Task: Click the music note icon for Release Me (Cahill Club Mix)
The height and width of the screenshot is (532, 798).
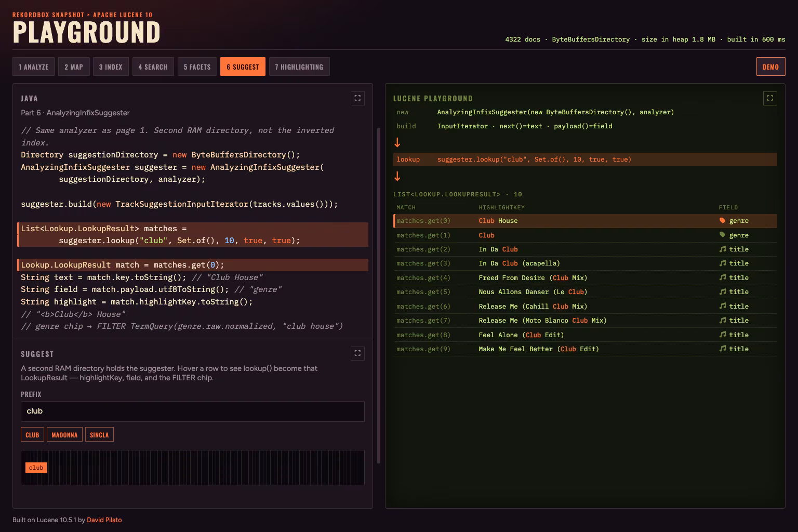Action: (x=722, y=306)
